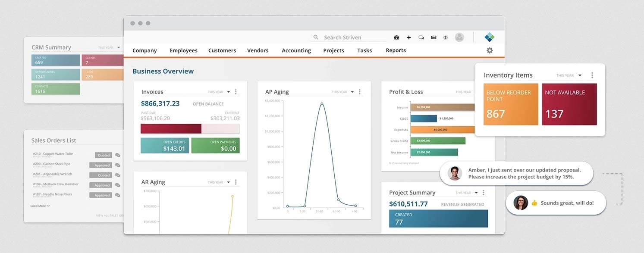This screenshot has width=644, height=253.
Task: Open chat icon for Carbon Steel Pipe order
Action: 118,165
